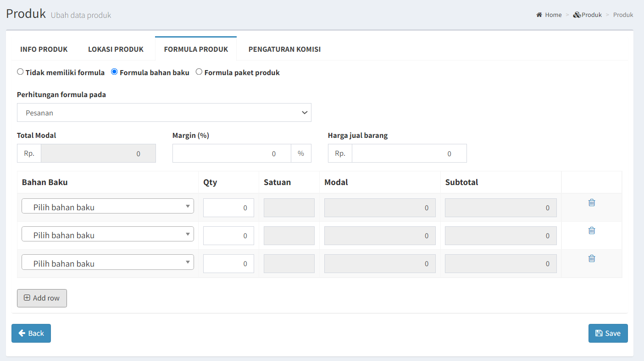Screen dimensions: 644x361
Task: Click the Qty field in the second row
Action: click(228, 235)
